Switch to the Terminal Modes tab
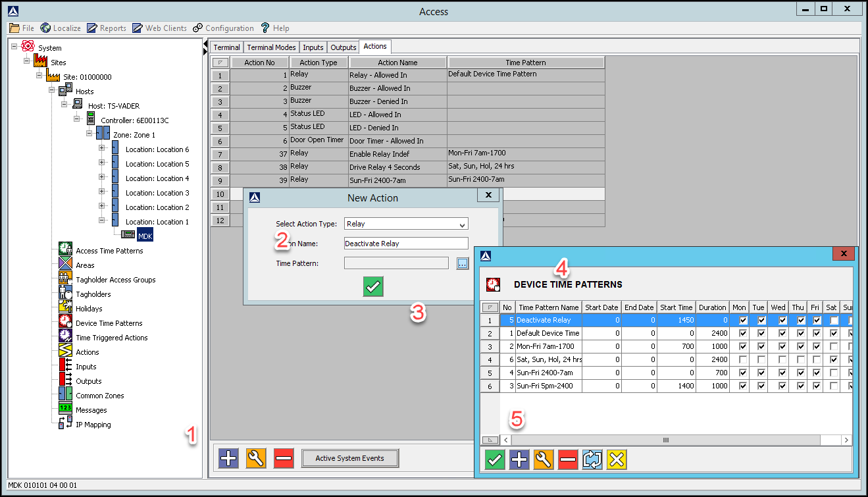868x497 pixels. coord(271,47)
